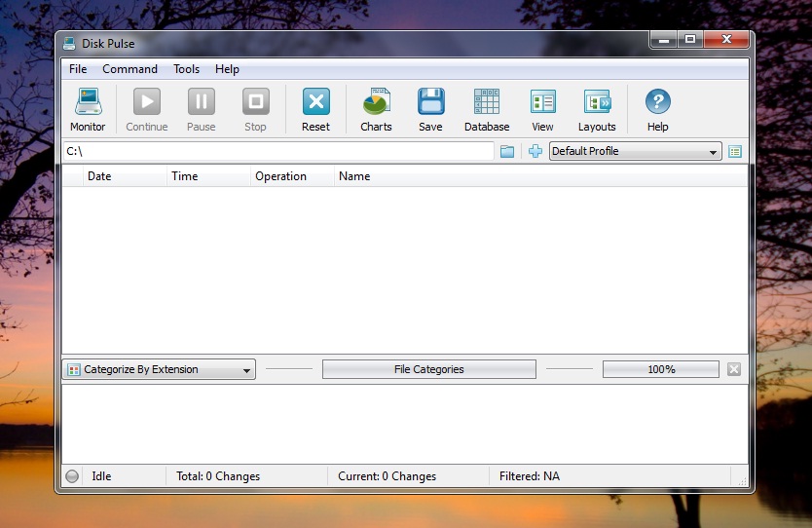This screenshot has width=812, height=528.
Task: Minimize the Disk Pulse window
Action: point(664,39)
